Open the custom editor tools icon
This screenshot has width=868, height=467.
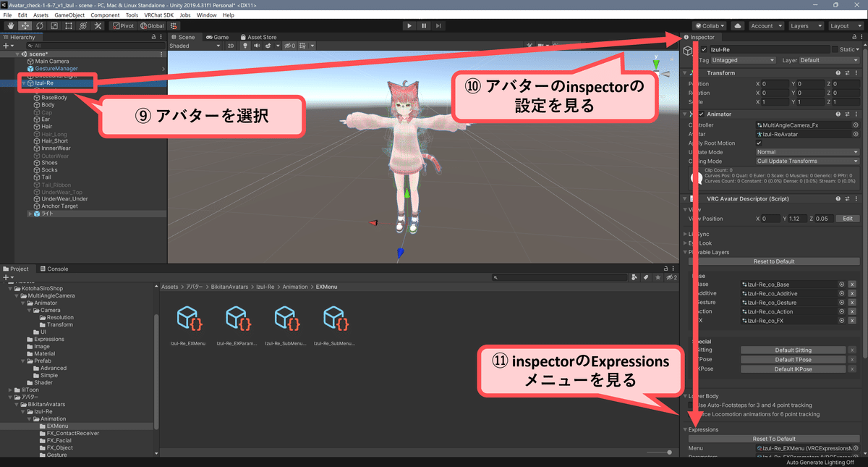98,26
